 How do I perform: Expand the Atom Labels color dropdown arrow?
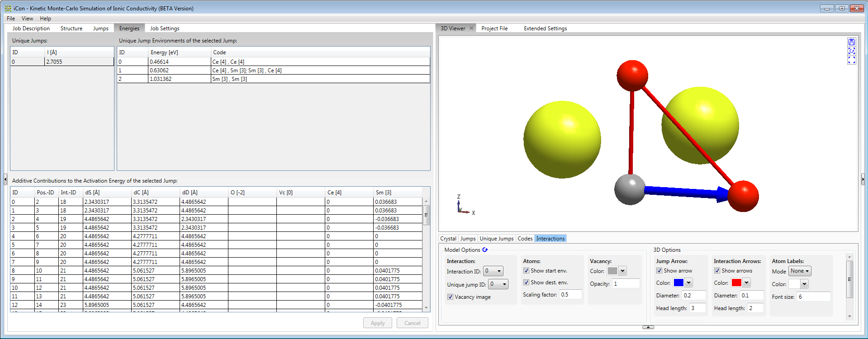click(x=804, y=284)
